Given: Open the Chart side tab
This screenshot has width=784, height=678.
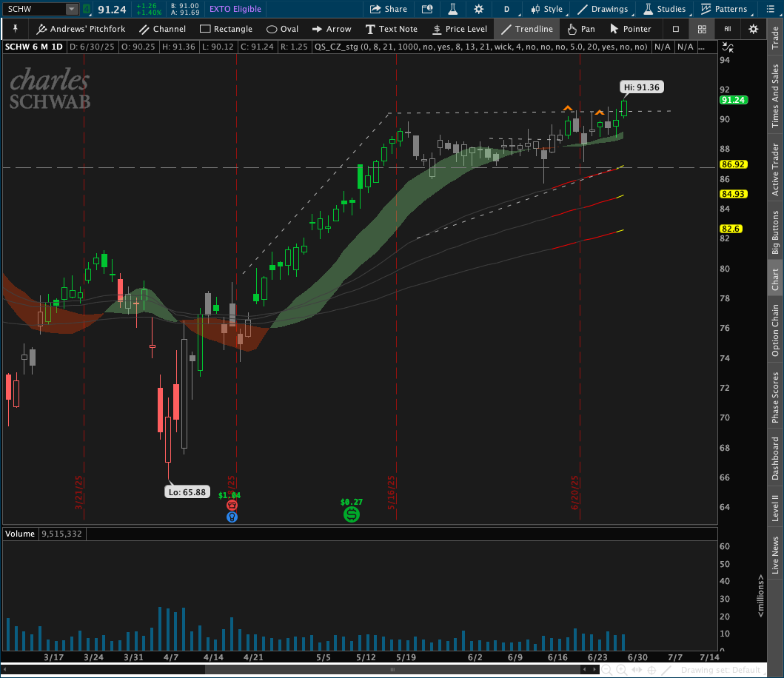Looking at the screenshot, I should click(776, 279).
